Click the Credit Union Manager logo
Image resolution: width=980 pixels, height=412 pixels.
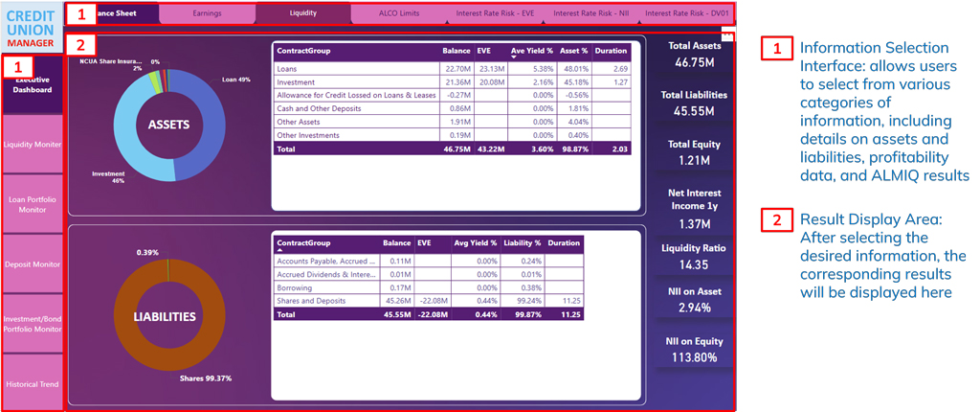[x=32, y=26]
